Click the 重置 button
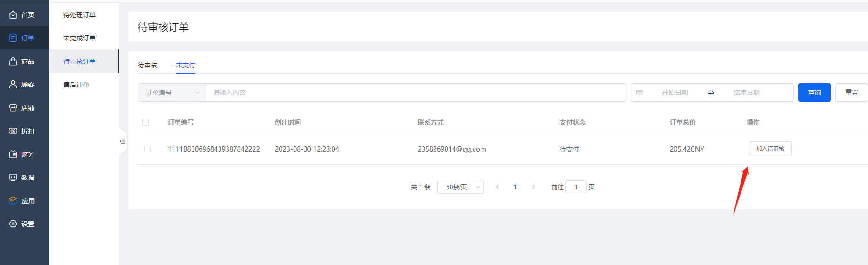 [x=852, y=93]
